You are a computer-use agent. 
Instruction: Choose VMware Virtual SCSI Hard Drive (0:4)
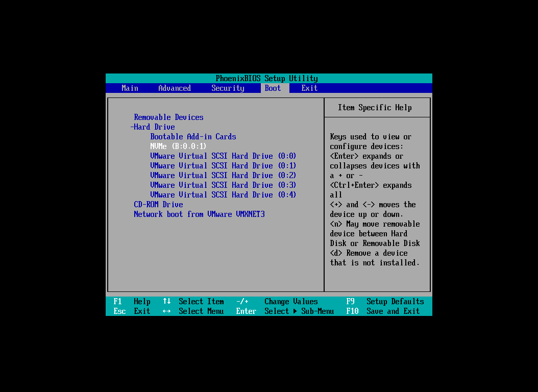(223, 195)
